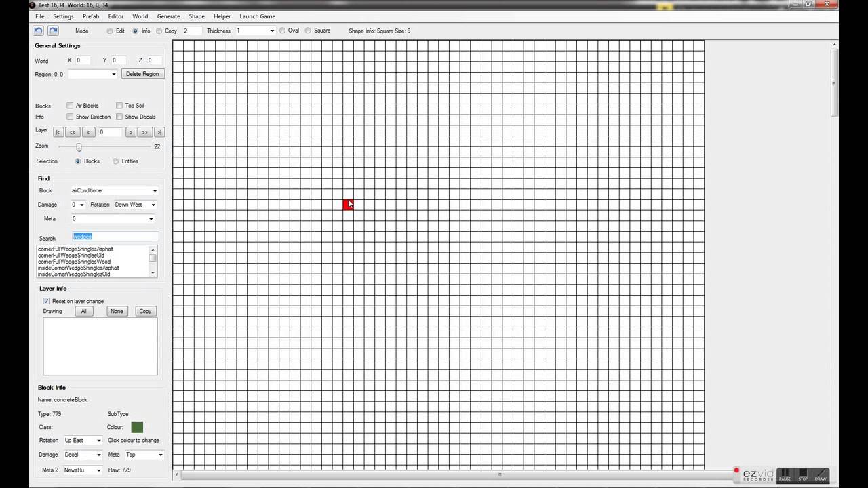Select Copy mode radio button
The height and width of the screenshot is (488, 868).
(x=159, y=30)
